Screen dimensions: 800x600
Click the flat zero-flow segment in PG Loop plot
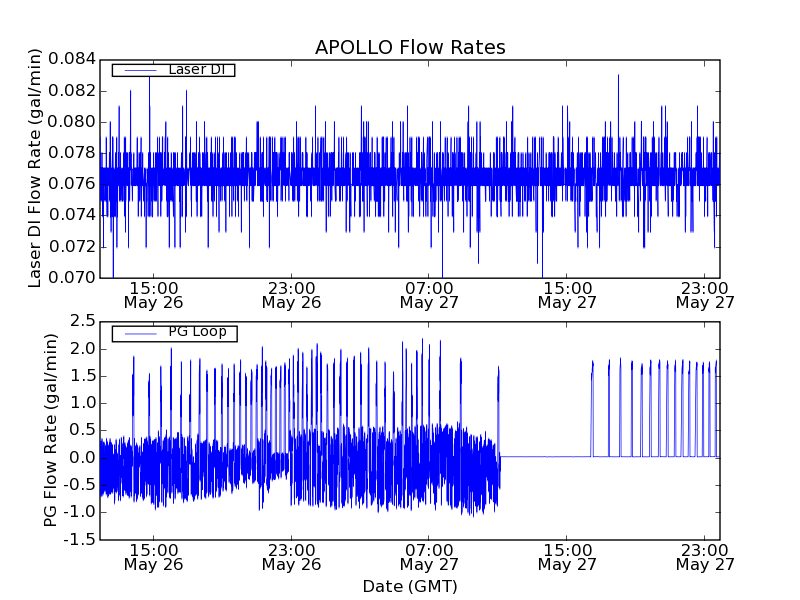point(545,456)
